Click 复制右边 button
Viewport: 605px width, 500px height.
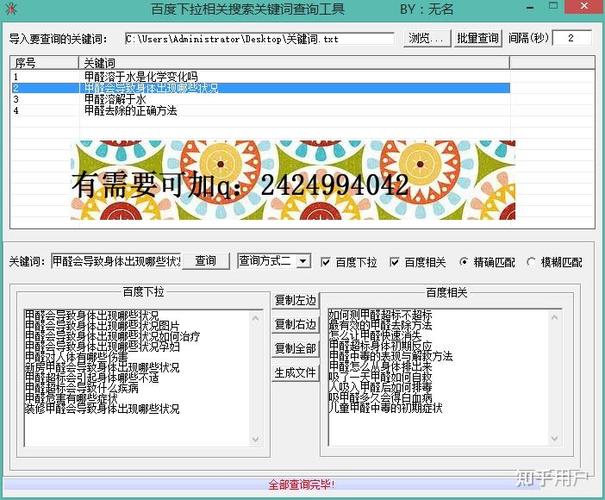pos(296,324)
